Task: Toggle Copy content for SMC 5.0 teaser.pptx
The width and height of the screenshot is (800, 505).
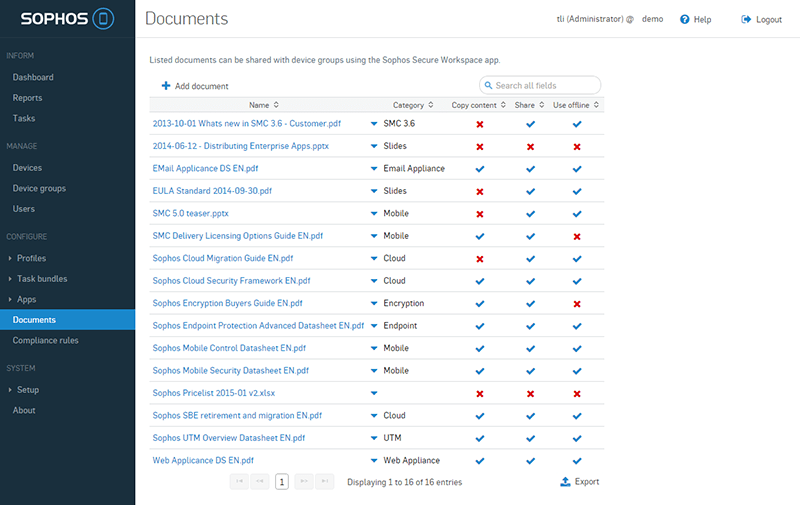Action: point(480,214)
